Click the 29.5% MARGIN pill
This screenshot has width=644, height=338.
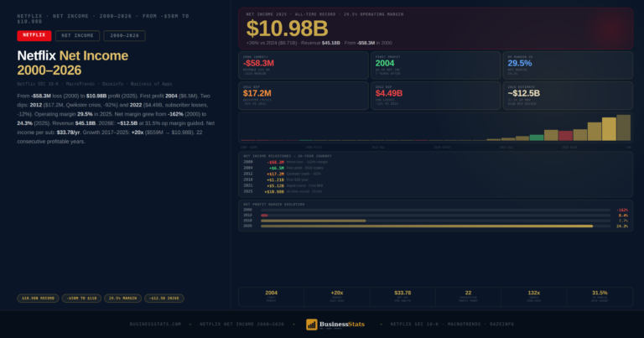click(122, 299)
